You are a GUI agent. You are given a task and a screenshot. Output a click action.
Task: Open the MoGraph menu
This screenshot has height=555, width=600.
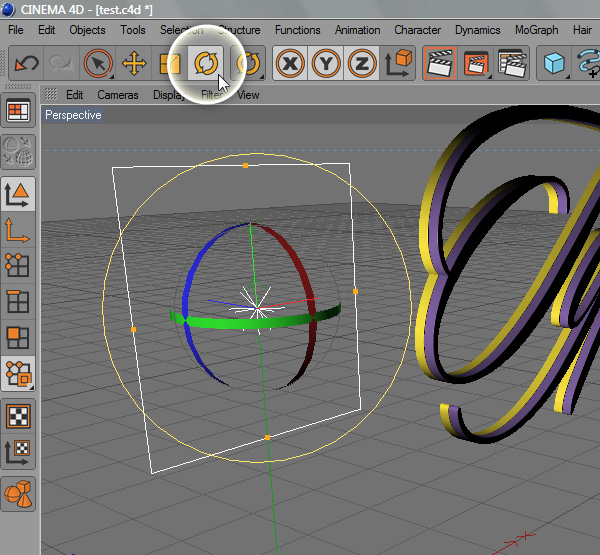coord(536,30)
